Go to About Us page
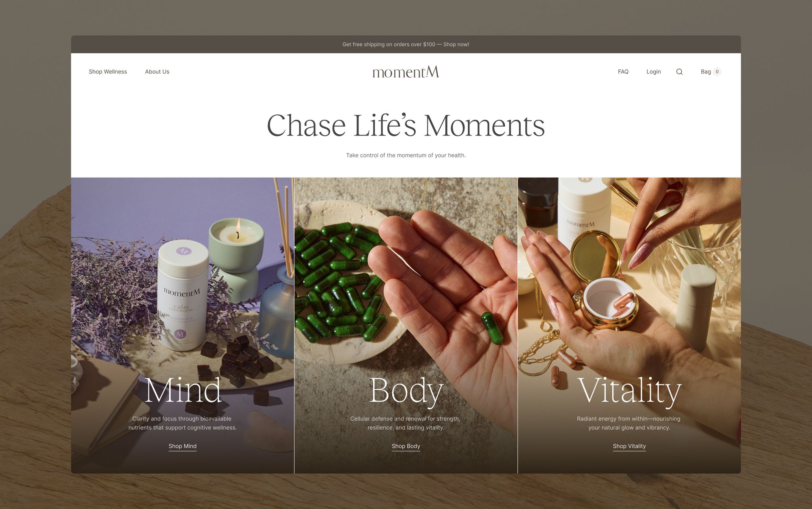The width and height of the screenshot is (812, 509). [x=157, y=72]
